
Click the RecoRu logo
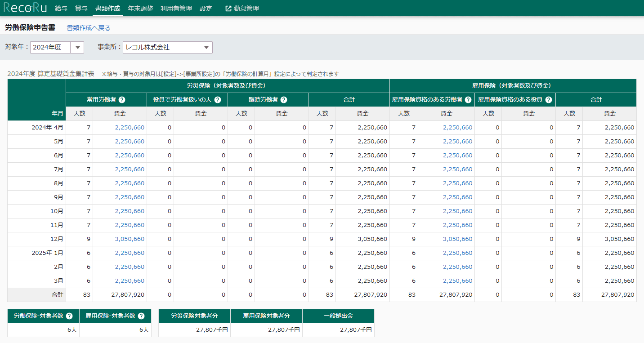[26, 8]
